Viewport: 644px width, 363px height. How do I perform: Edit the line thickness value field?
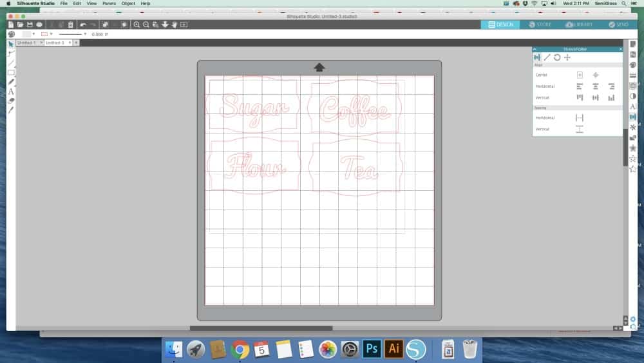100,34
